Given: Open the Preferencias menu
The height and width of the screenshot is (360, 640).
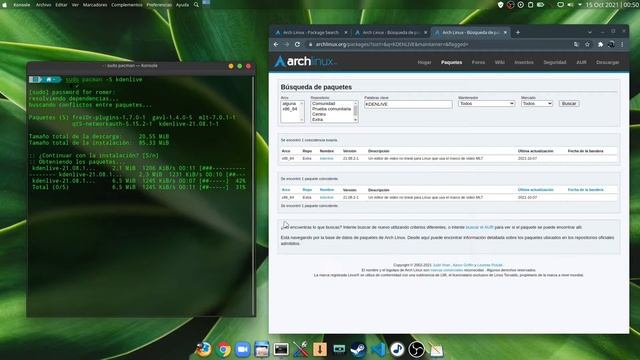Looking at the screenshot, I should coord(159,5).
